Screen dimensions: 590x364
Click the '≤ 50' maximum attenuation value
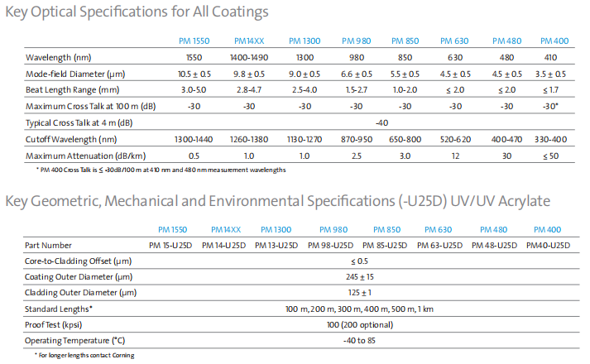pyautogui.click(x=550, y=156)
